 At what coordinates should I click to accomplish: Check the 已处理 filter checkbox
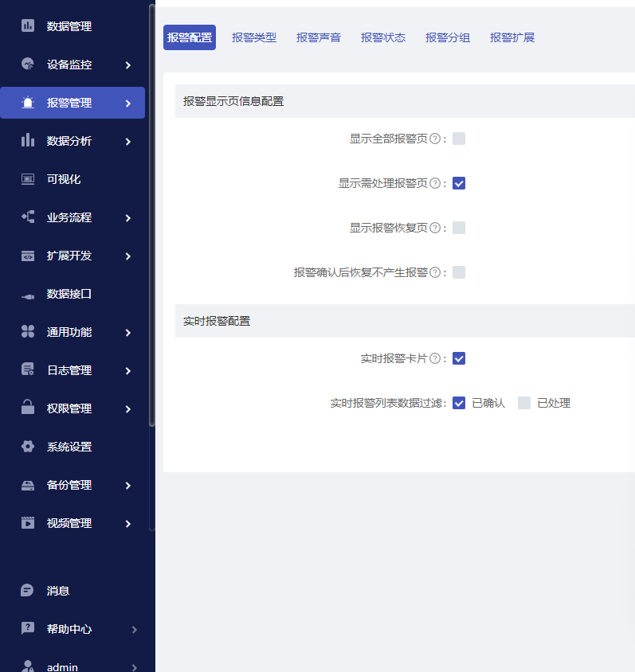coord(524,403)
